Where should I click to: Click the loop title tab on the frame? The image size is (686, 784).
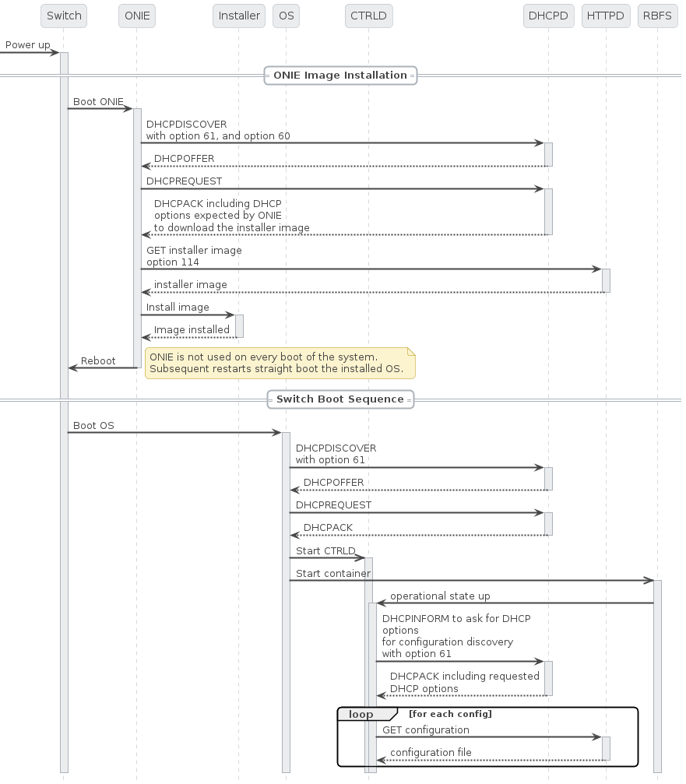click(x=361, y=714)
